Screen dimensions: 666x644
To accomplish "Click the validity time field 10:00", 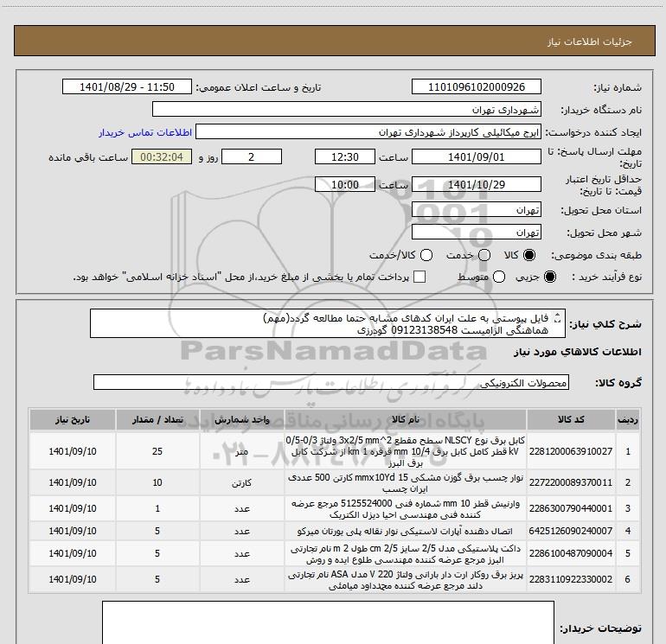I will point(345,185).
